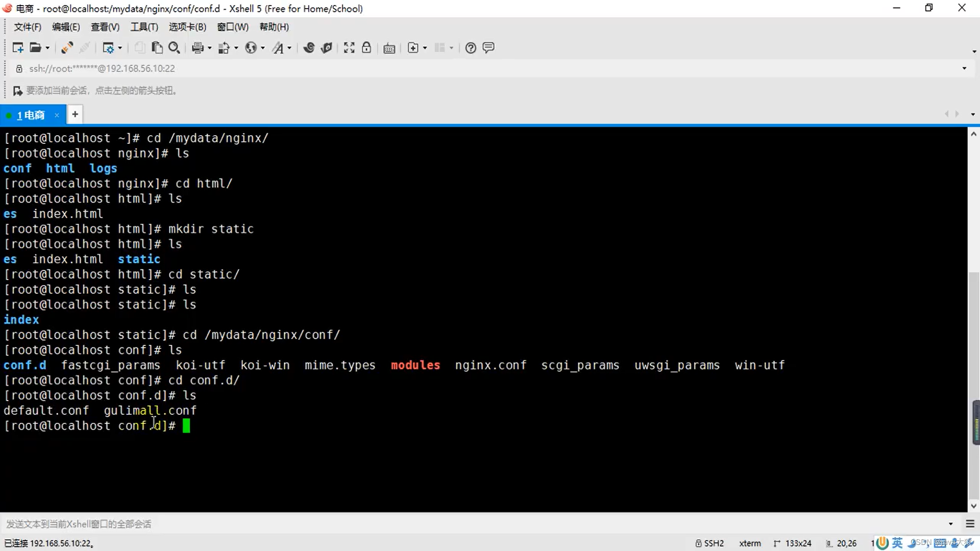The image size is (980, 551).
Task: Add a new tab with plus button
Action: tap(75, 114)
